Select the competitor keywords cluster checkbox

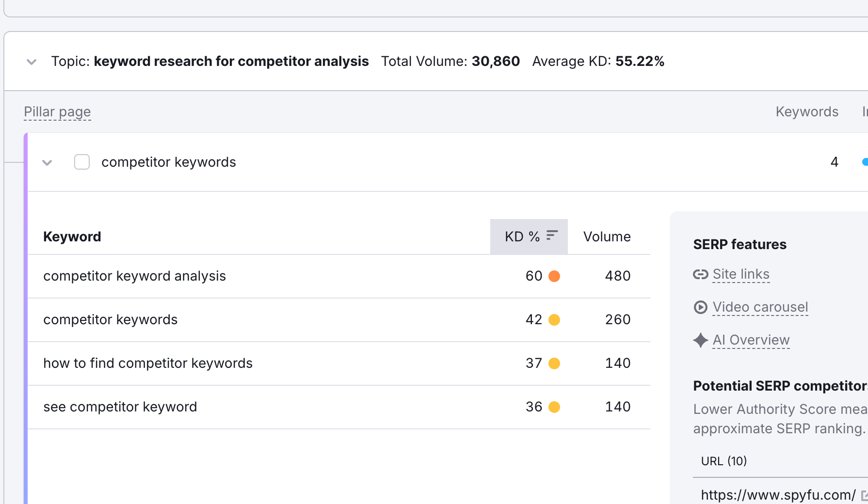(x=81, y=162)
